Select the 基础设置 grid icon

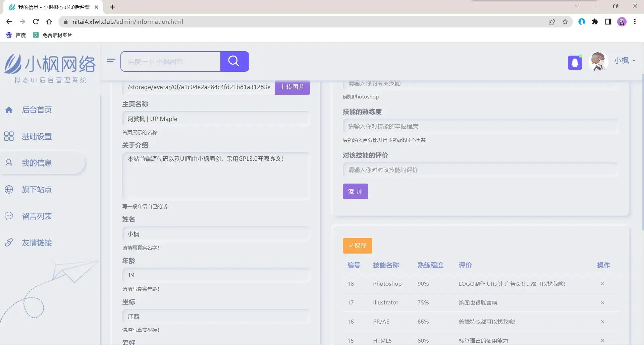coord(9,136)
